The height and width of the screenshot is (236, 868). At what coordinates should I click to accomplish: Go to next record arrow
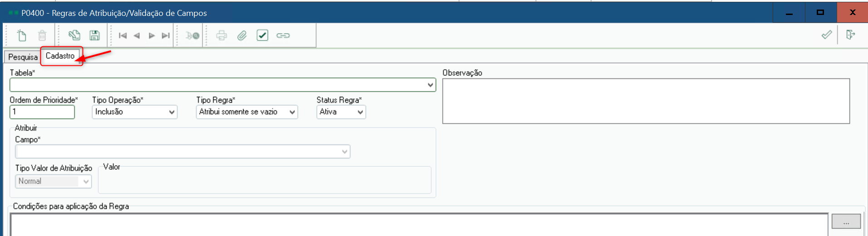pyautogui.click(x=152, y=35)
